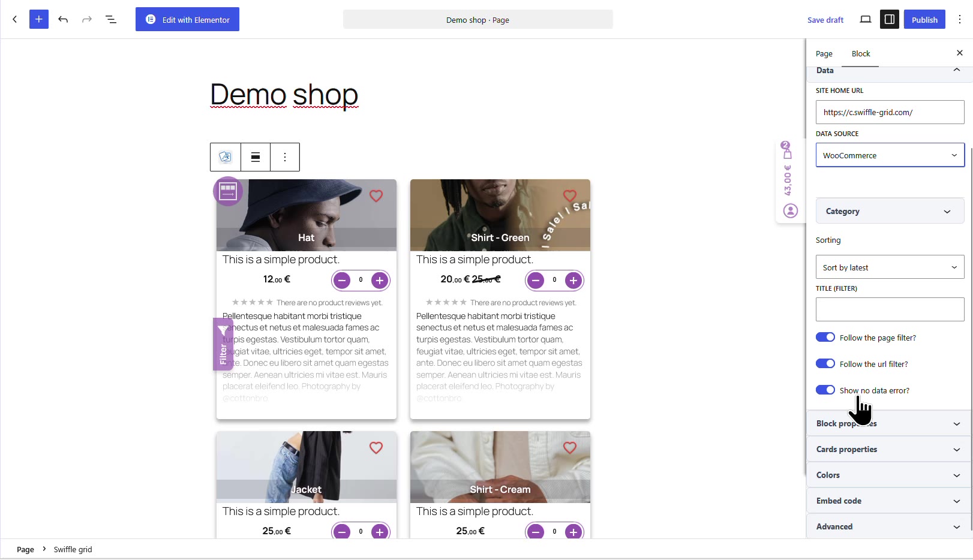973x560 pixels.
Task: Click the undo arrow icon
Action: click(63, 19)
